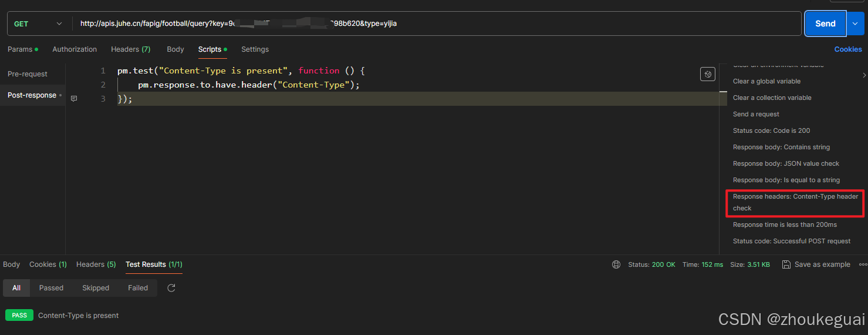Insert snippet Clear a collection variable
The width and height of the screenshot is (868, 335).
pyautogui.click(x=772, y=98)
